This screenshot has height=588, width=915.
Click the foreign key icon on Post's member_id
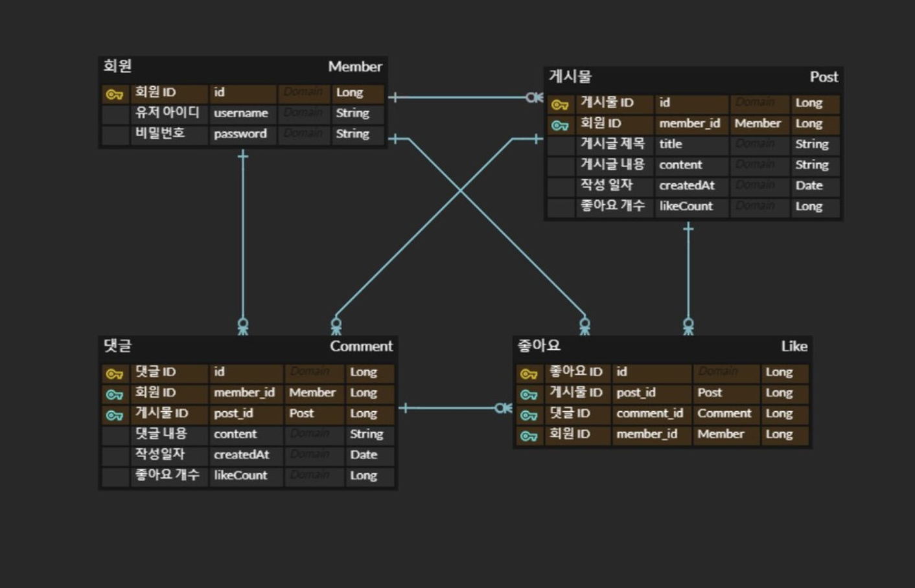560,124
